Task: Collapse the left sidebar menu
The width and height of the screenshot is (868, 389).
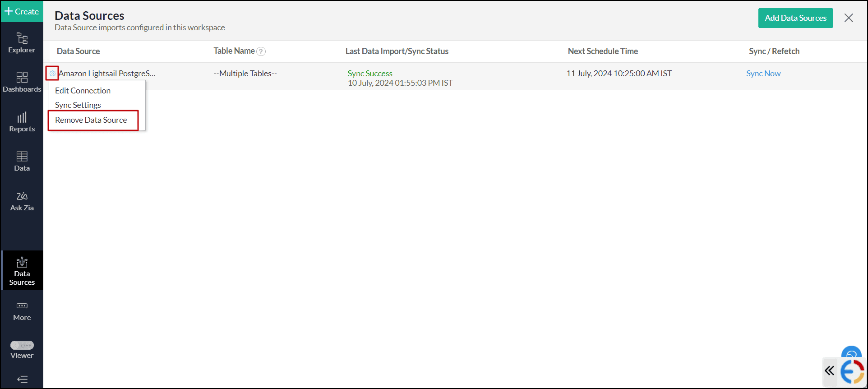Action: pyautogui.click(x=22, y=379)
